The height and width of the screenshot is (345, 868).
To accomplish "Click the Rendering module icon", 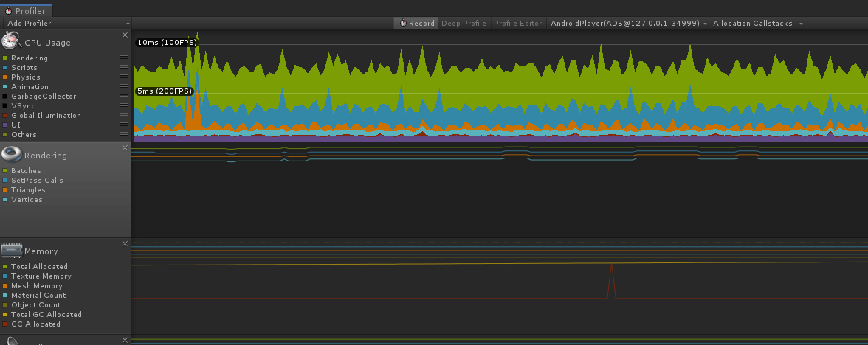I will [x=11, y=154].
